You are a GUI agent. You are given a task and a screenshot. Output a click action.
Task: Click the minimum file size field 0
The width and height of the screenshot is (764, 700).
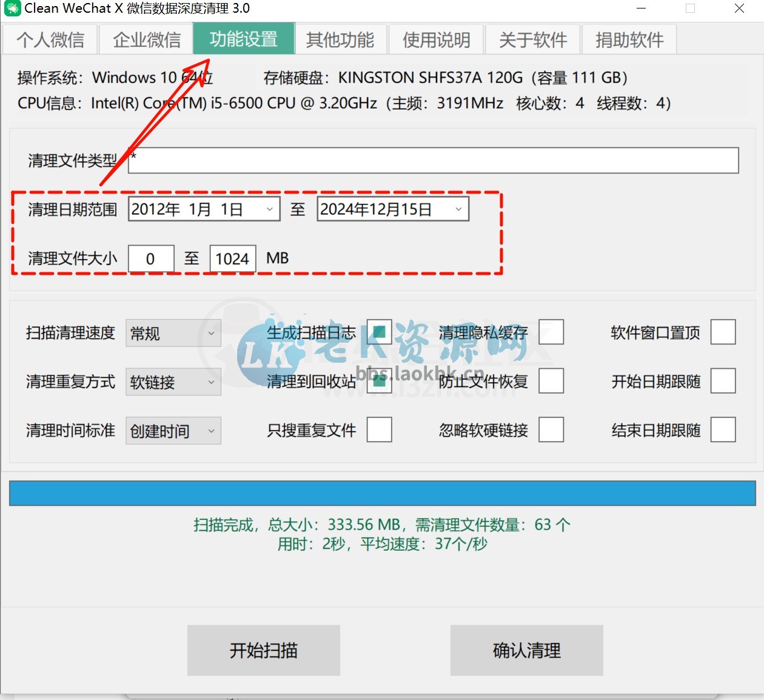(x=151, y=259)
